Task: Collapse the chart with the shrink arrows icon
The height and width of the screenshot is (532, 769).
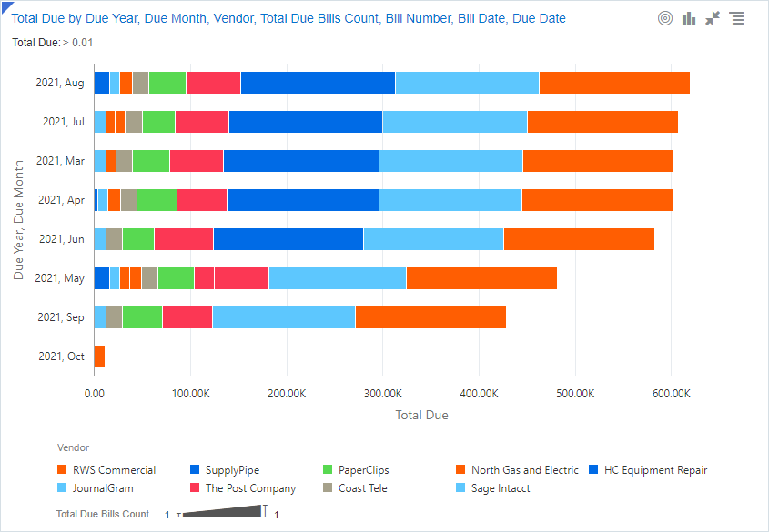Action: click(713, 18)
